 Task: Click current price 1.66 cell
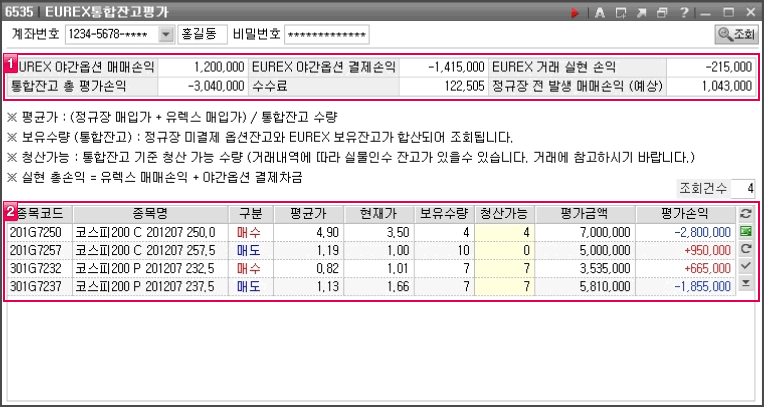pos(379,287)
